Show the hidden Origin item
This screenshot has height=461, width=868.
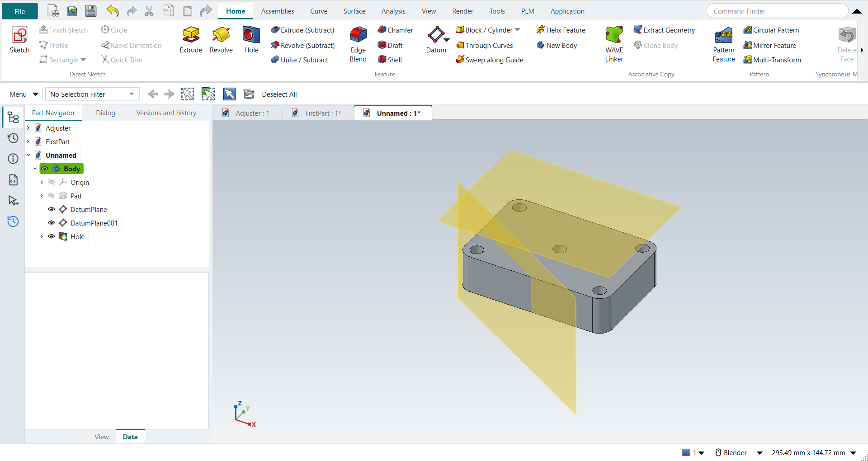[x=52, y=182]
